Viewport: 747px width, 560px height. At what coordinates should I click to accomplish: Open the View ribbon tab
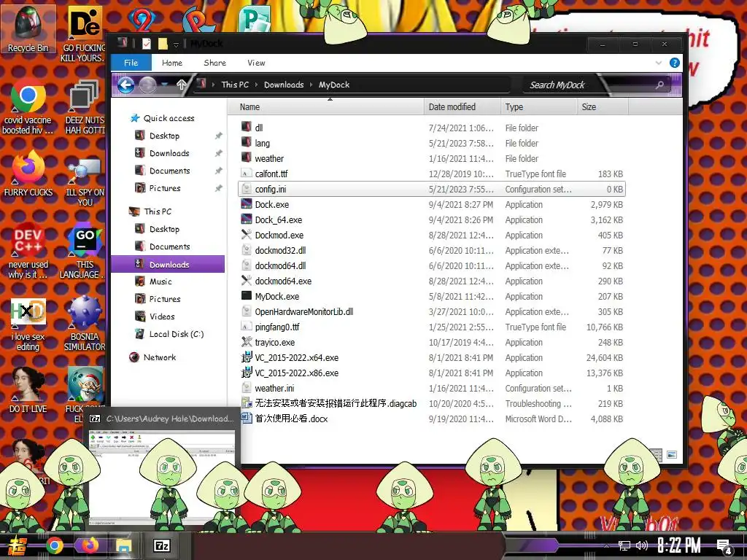pos(256,63)
